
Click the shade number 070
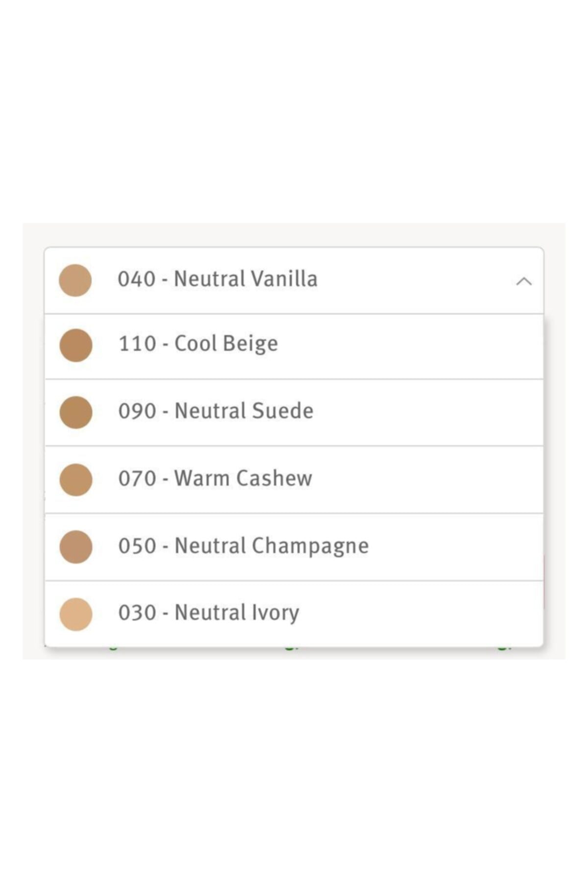(x=137, y=478)
